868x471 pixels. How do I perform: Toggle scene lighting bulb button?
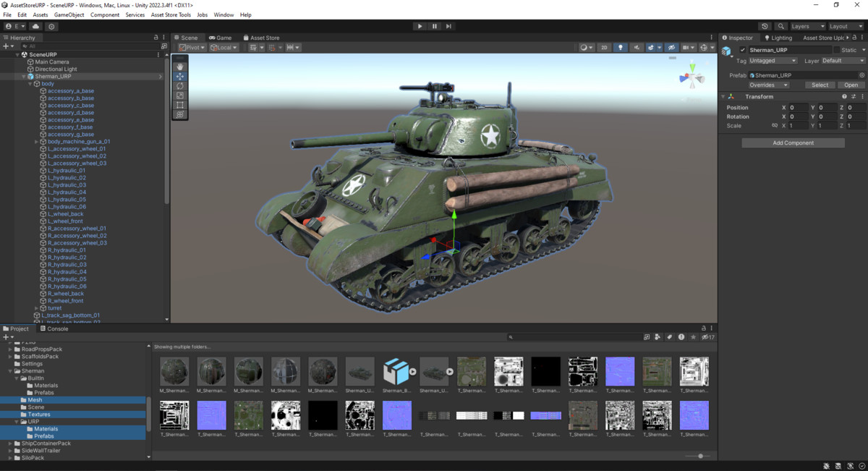tap(620, 48)
